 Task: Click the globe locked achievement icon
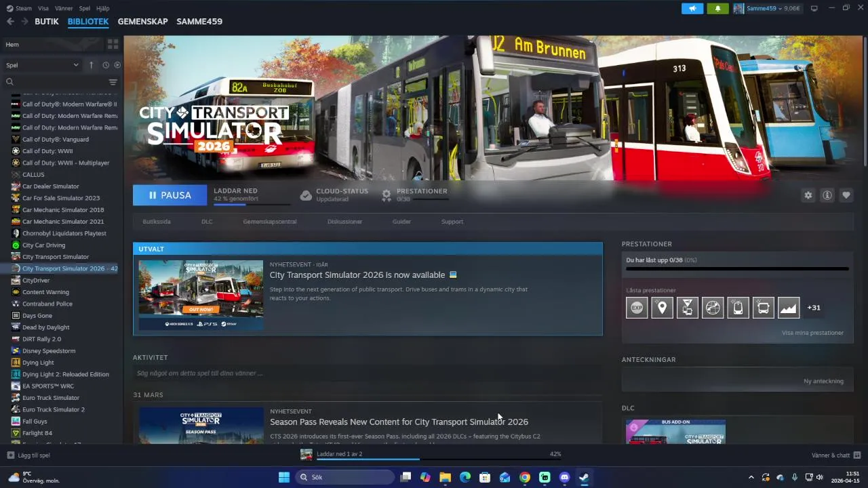pos(713,308)
